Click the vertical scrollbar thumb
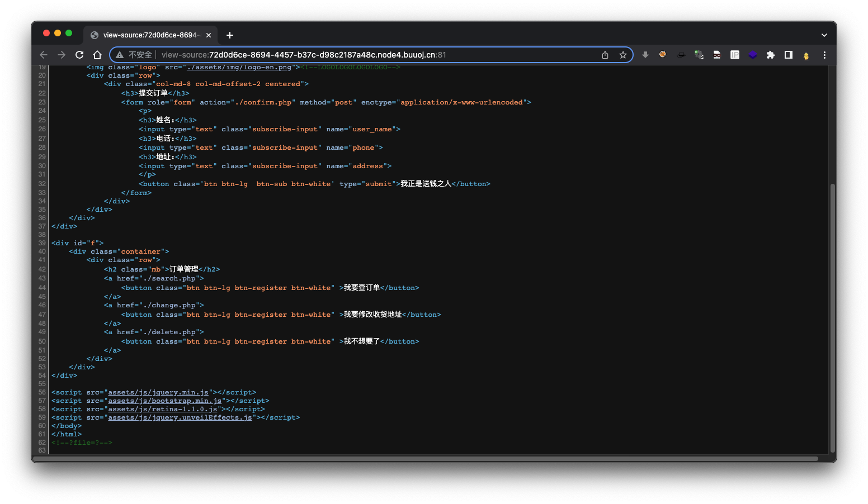This screenshot has height=504, width=868. tap(833, 318)
